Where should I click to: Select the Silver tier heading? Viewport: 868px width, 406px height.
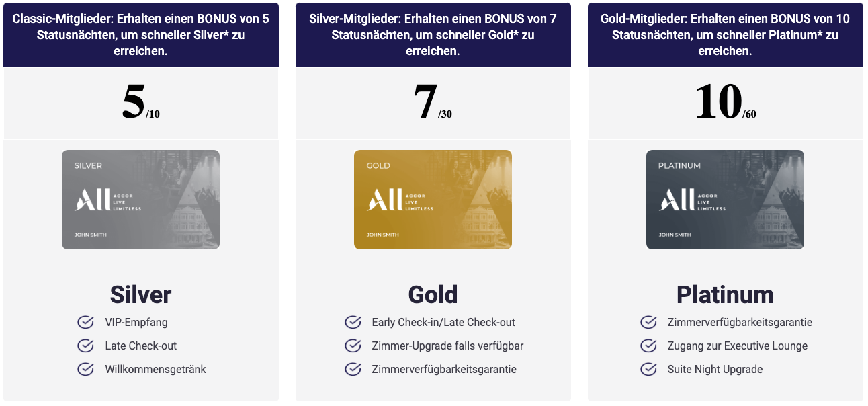[x=141, y=294]
